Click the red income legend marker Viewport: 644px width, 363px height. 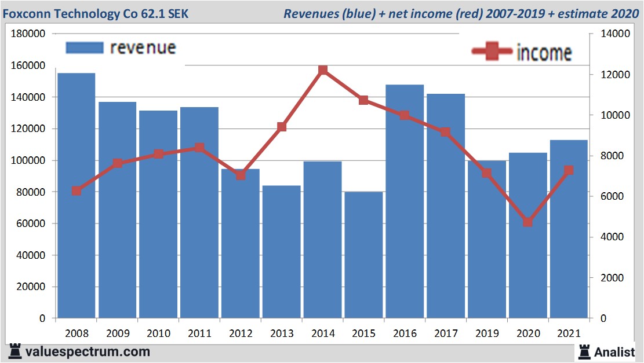pyautogui.click(x=492, y=52)
